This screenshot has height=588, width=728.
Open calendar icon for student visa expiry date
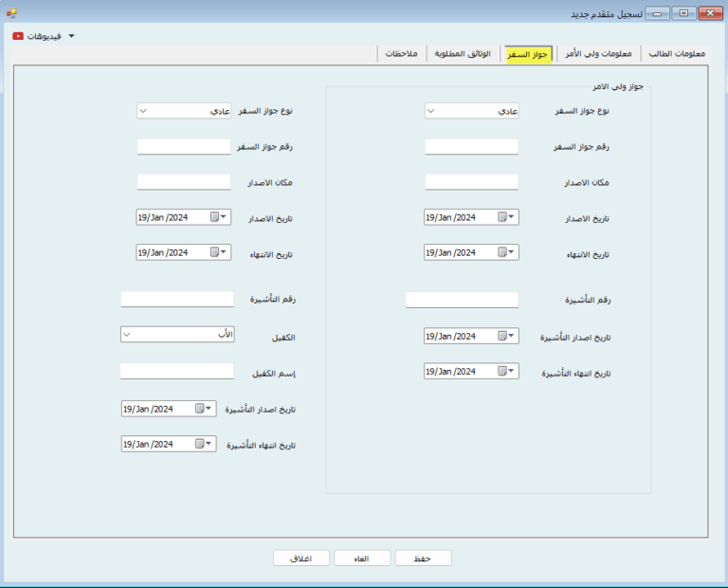click(x=200, y=444)
